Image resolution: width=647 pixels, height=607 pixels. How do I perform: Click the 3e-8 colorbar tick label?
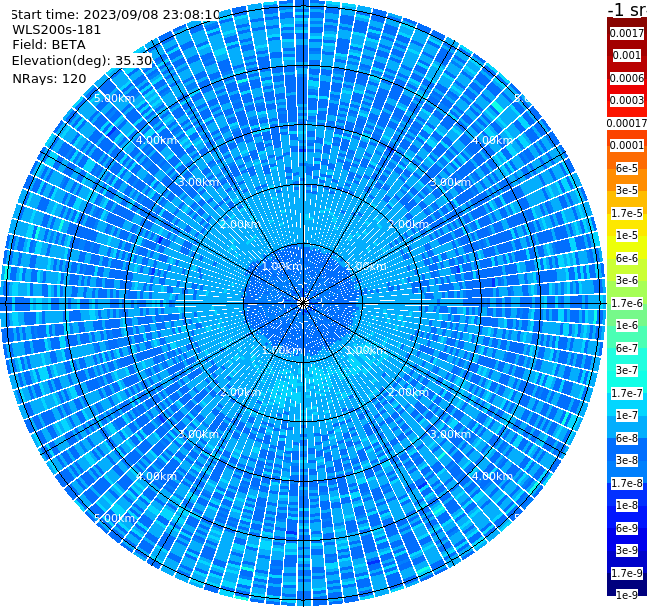[627, 460]
